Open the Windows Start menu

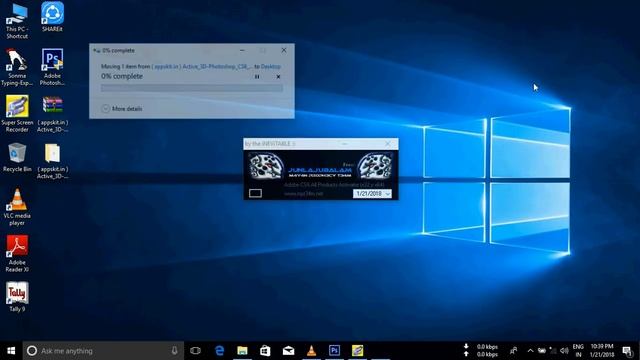11,351
